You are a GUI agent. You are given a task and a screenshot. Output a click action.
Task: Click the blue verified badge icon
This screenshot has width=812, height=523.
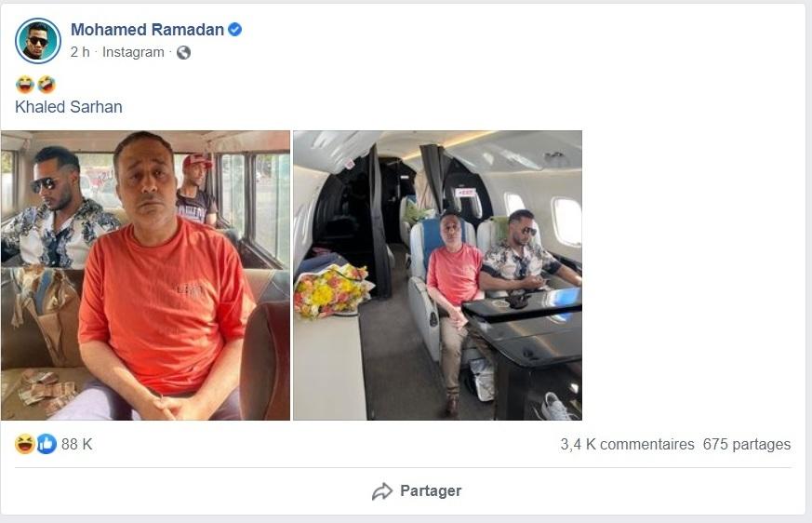click(x=234, y=30)
